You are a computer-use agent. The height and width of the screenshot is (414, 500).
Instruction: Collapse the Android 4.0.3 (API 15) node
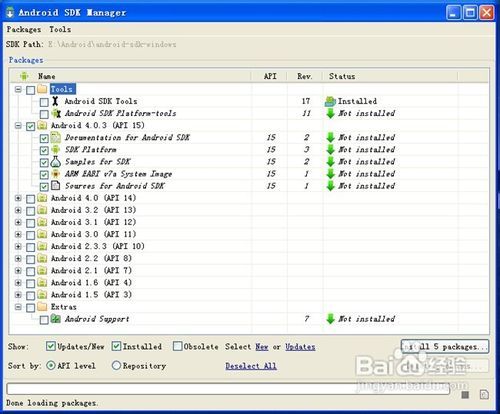tap(18, 126)
